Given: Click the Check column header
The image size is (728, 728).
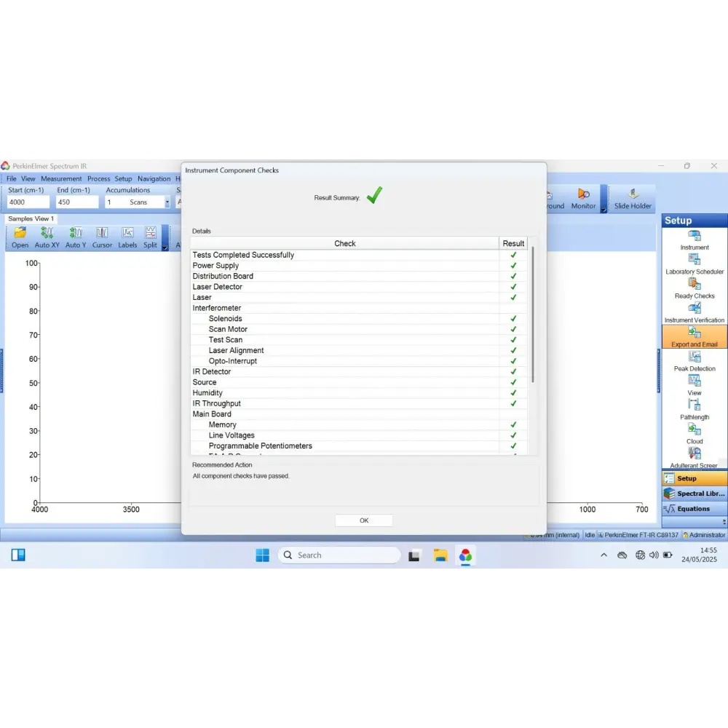Looking at the screenshot, I should pos(344,243).
